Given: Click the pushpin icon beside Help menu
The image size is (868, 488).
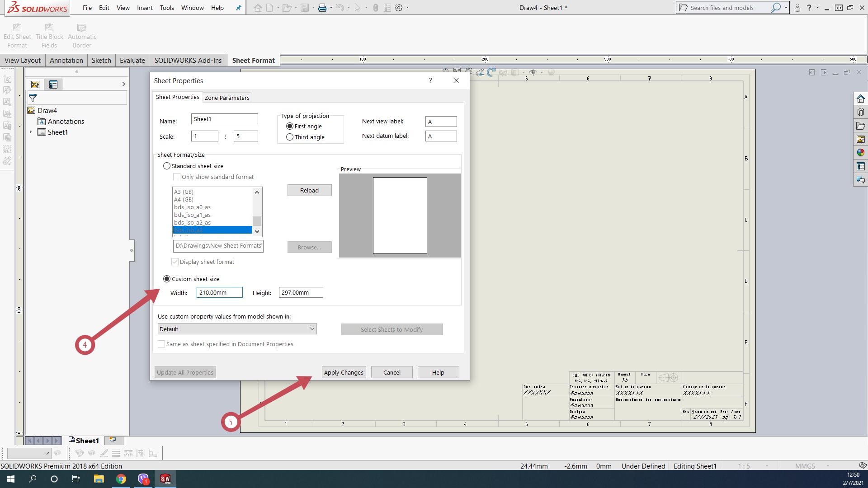Looking at the screenshot, I should coord(238,8).
